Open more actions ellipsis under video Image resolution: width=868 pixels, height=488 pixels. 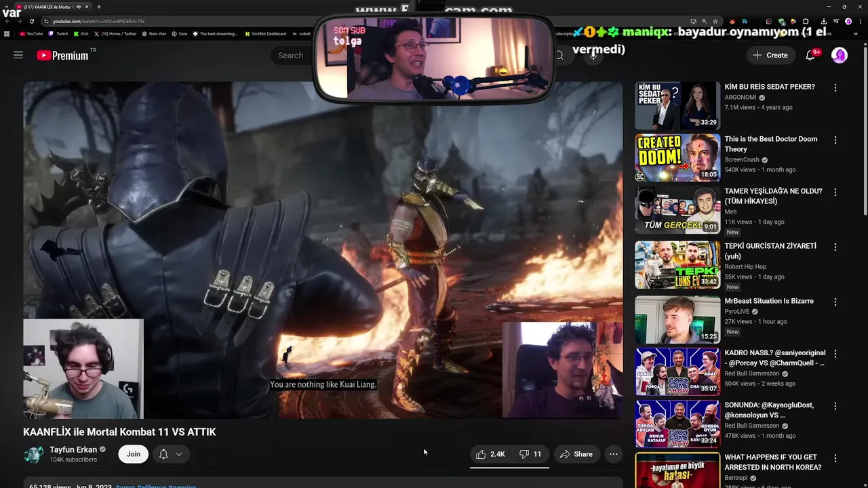(x=614, y=454)
